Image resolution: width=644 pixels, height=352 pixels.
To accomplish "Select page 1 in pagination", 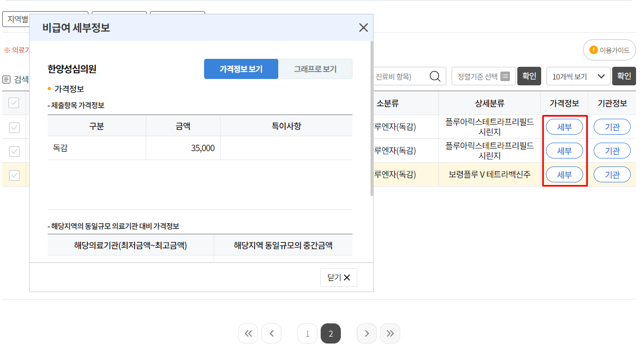I will [x=307, y=333].
